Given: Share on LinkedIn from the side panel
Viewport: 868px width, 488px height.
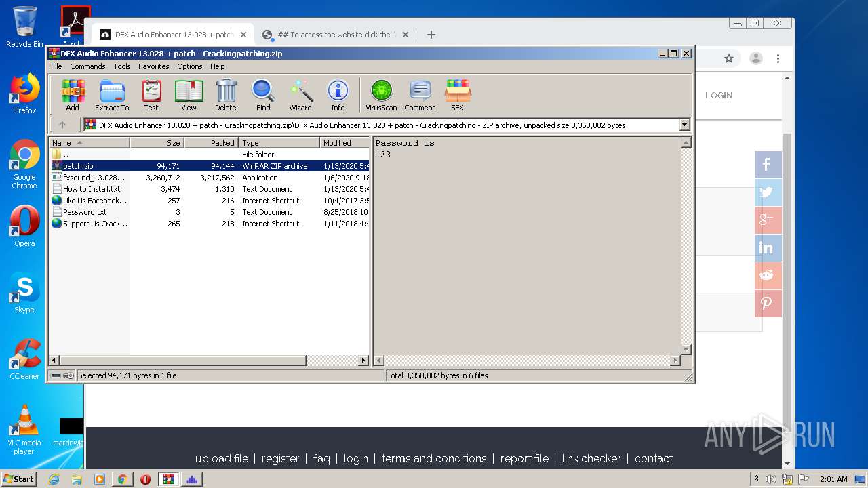Looking at the screenshot, I should click(768, 248).
